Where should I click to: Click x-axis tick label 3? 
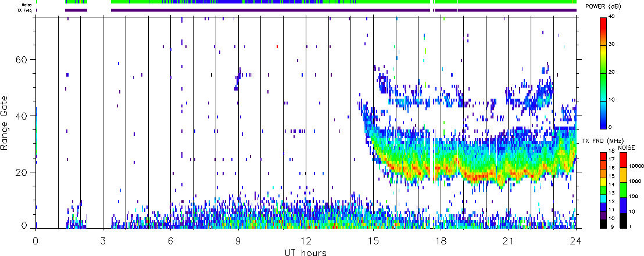(103, 240)
